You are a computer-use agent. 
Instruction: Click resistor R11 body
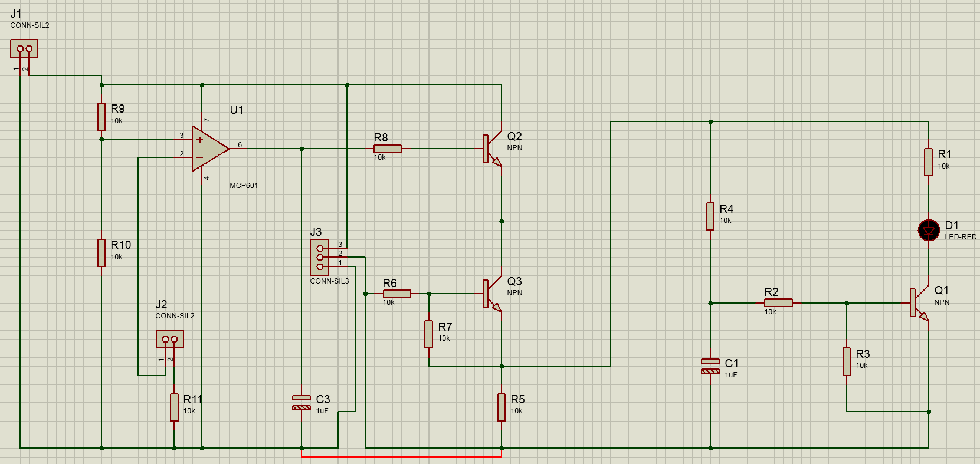point(174,407)
